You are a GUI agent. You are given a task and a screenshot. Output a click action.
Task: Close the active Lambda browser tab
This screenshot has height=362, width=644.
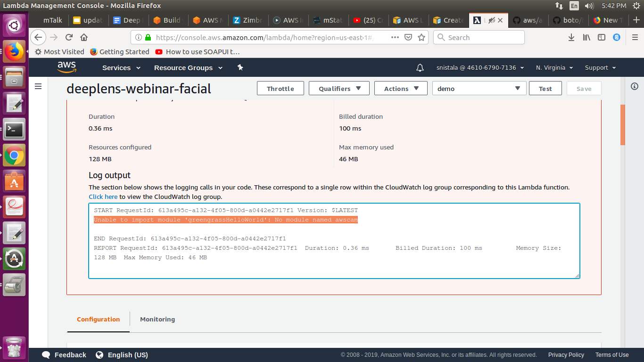(x=500, y=20)
